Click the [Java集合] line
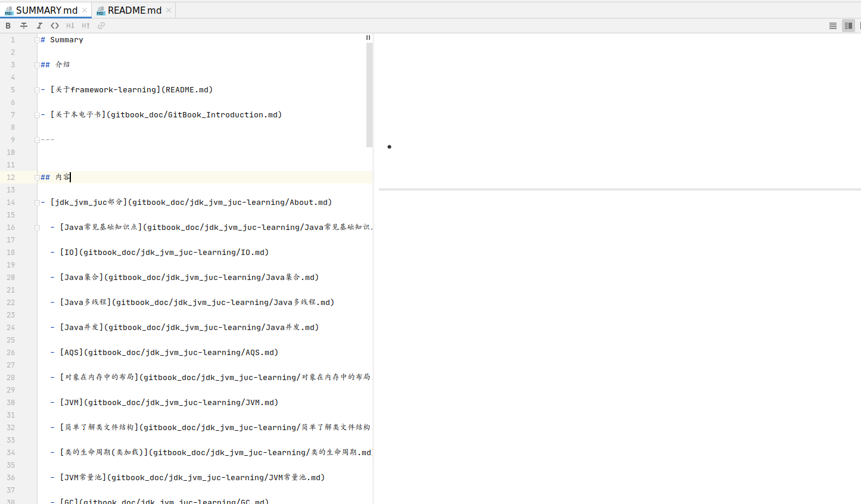The width and height of the screenshot is (861, 504). [185, 278]
